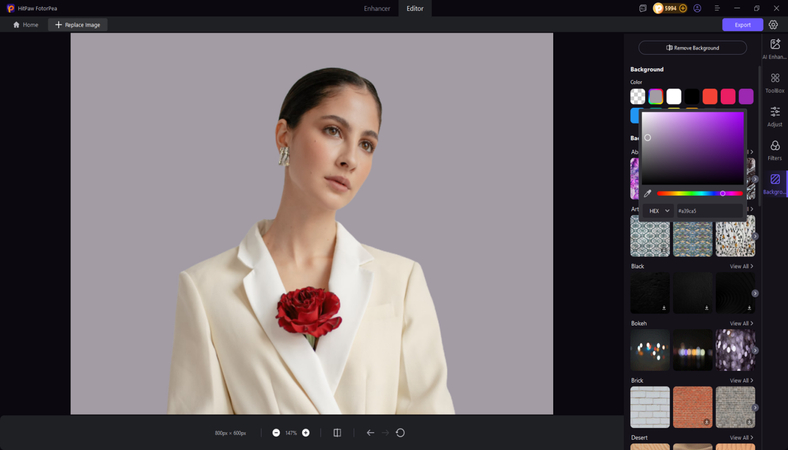Image resolution: width=788 pixels, height=450 pixels.
Task: Add coins with the plus icon
Action: (x=682, y=9)
